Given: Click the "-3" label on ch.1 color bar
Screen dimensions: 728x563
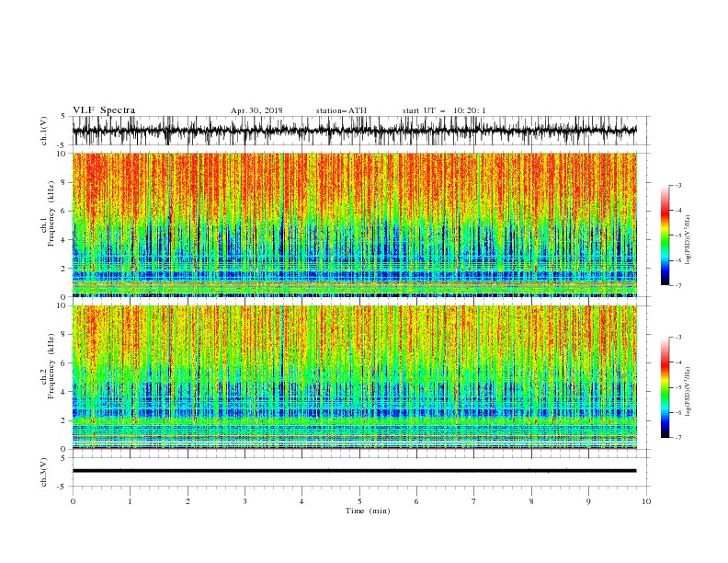Looking at the screenshot, I should (678, 185).
